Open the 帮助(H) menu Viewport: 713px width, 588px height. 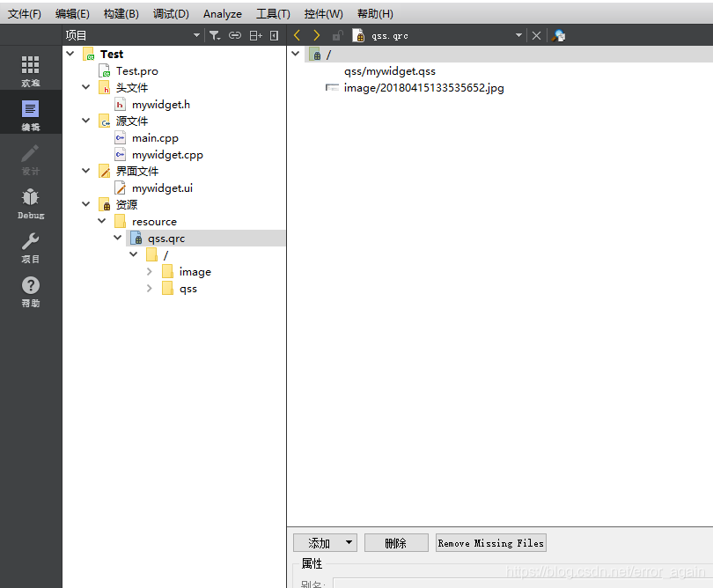point(375,14)
